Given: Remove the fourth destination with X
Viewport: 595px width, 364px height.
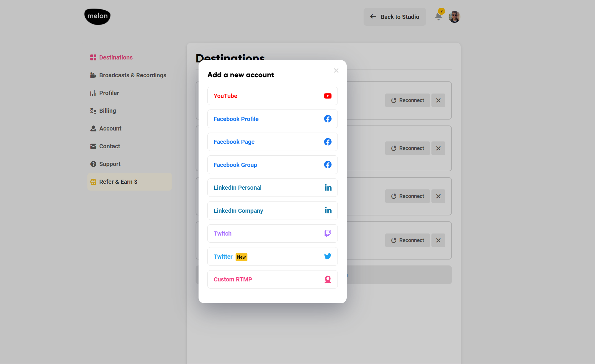Looking at the screenshot, I should pyautogui.click(x=438, y=240).
